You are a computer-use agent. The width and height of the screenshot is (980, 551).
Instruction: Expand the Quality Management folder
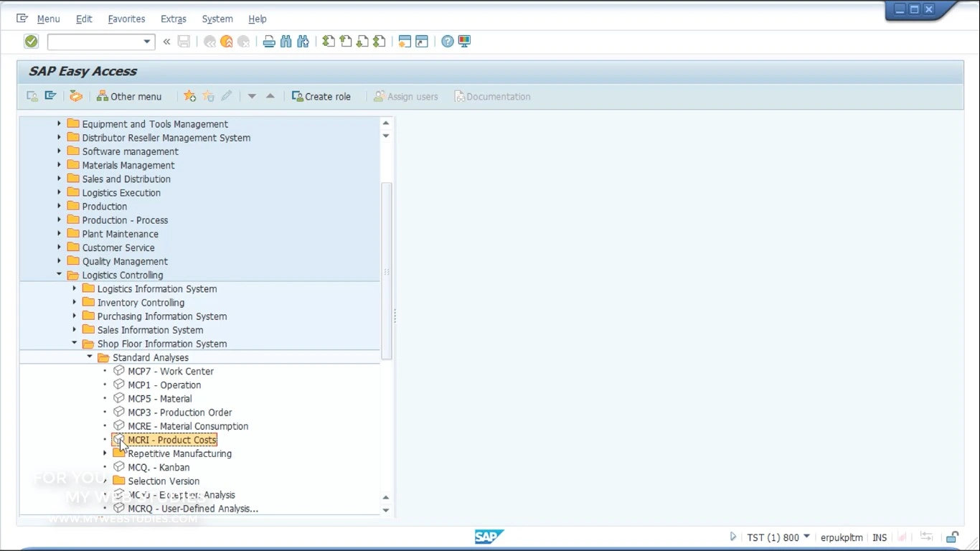tap(59, 261)
